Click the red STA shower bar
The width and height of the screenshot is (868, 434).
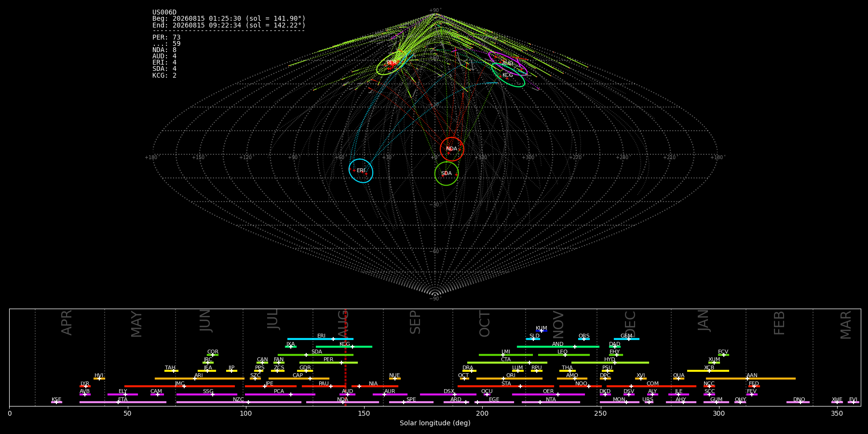(506, 386)
